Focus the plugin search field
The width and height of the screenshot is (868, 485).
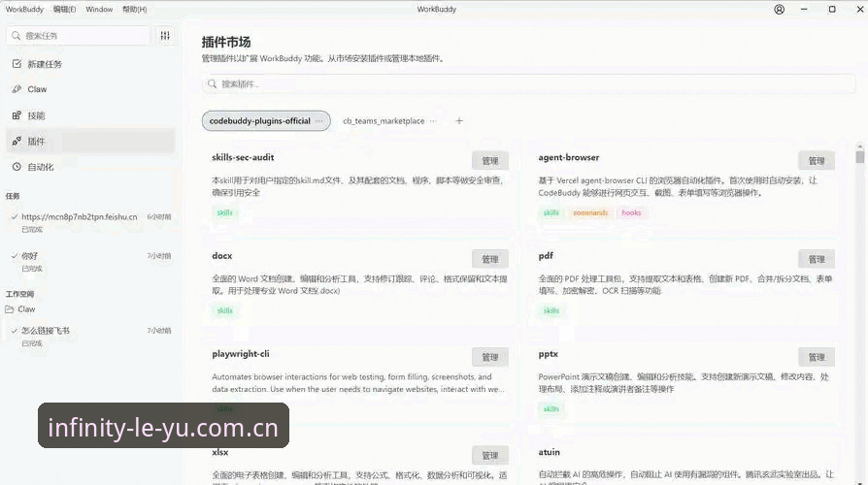pos(528,84)
